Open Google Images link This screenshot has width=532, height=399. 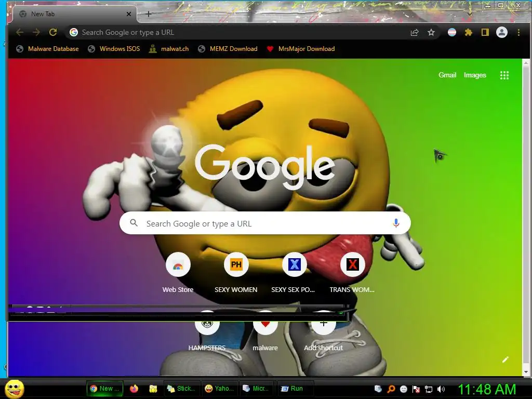(x=475, y=75)
